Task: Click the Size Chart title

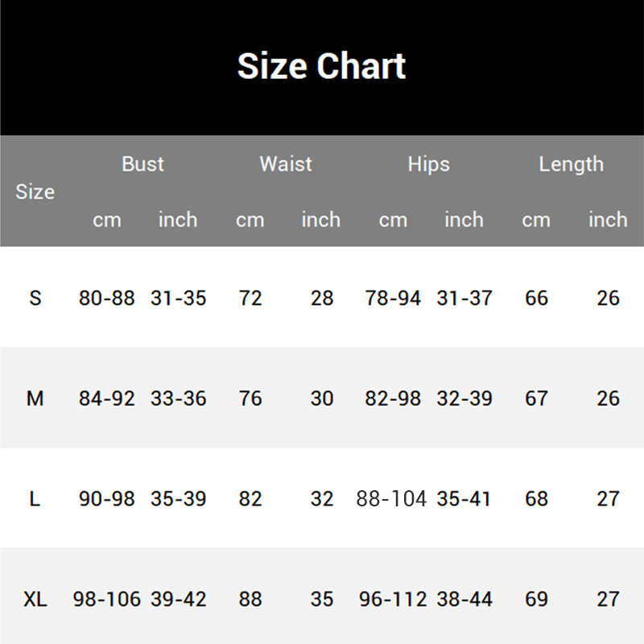Action: point(321,66)
